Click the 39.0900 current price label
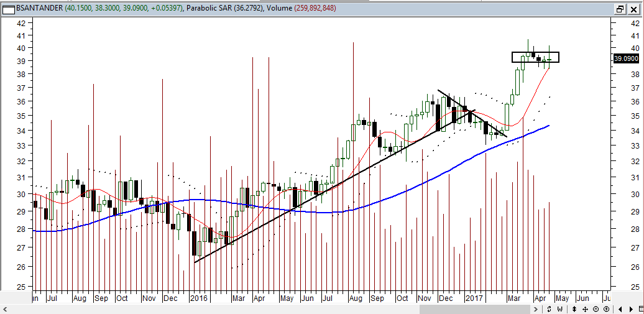 coord(626,59)
